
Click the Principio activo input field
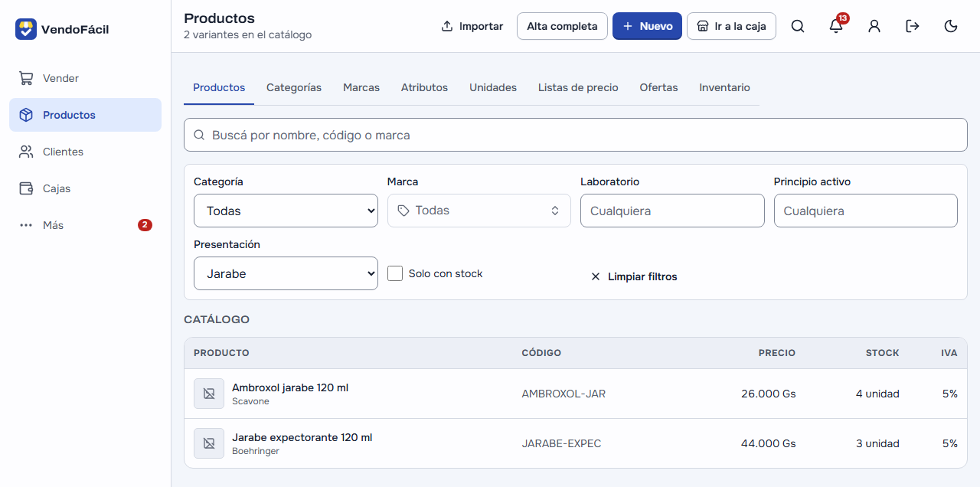tap(866, 211)
